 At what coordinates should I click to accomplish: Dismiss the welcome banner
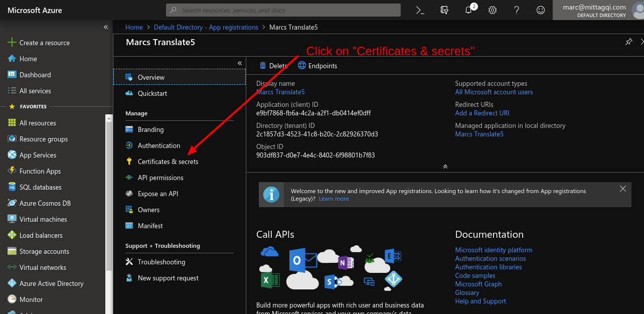(623, 189)
